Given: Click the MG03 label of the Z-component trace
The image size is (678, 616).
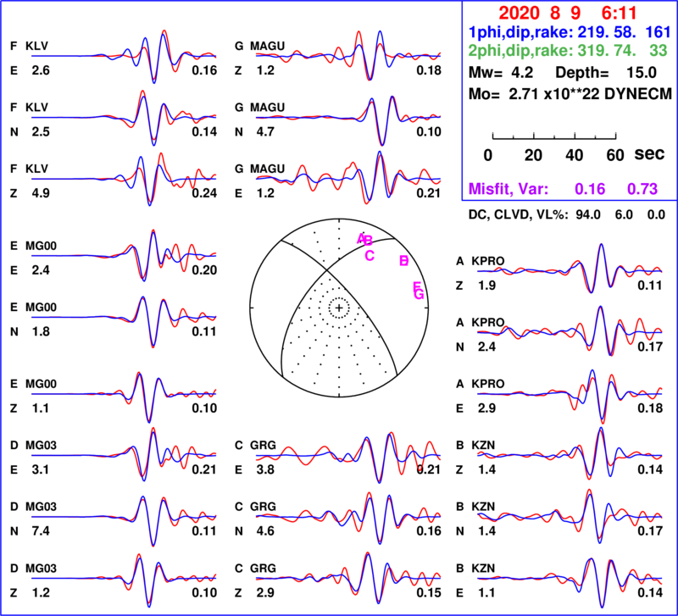Looking at the screenshot, I should click(x=41, y=568).
